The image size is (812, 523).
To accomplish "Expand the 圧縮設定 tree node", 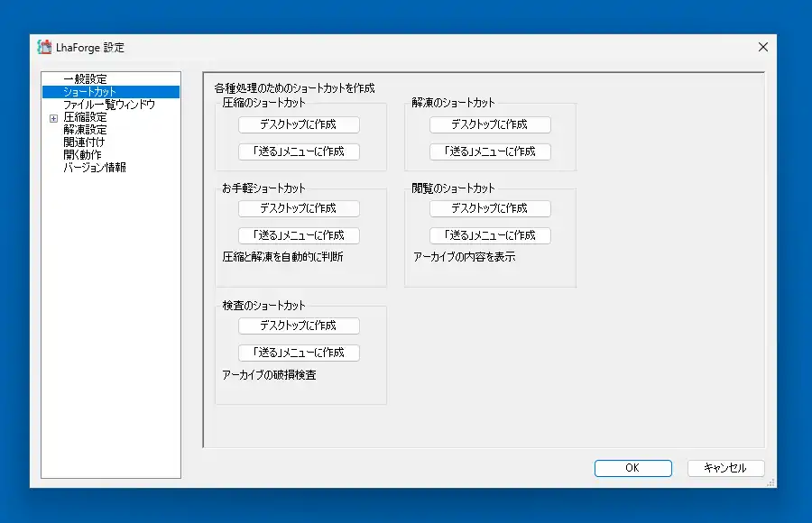I will point(53,119).
